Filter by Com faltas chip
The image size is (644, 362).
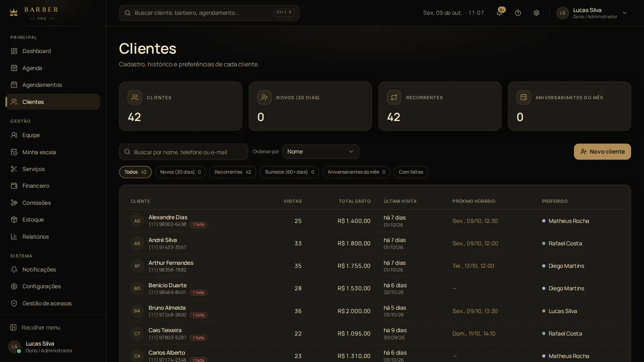[411, 172]
